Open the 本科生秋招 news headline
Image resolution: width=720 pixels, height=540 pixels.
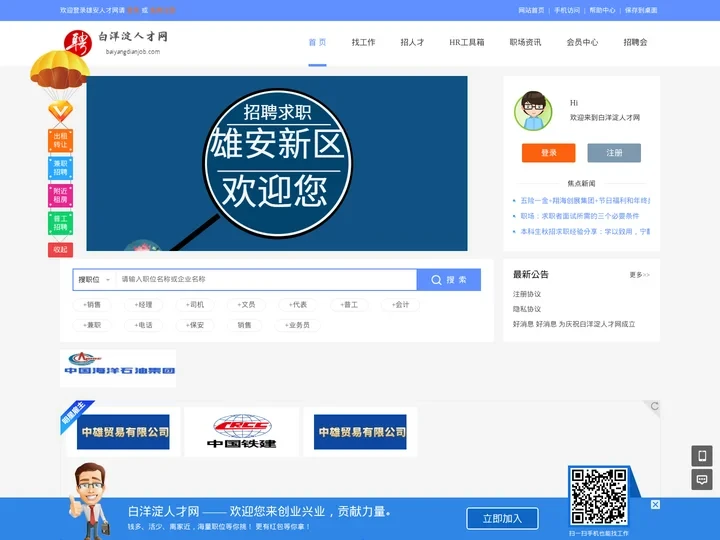coord(585,231)
